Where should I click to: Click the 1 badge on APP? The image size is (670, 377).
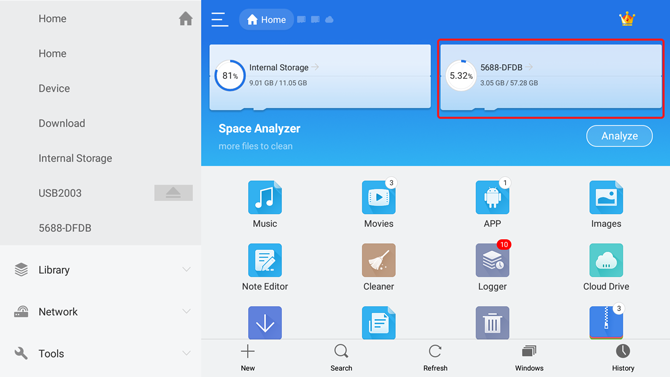[x=505, y=183]
